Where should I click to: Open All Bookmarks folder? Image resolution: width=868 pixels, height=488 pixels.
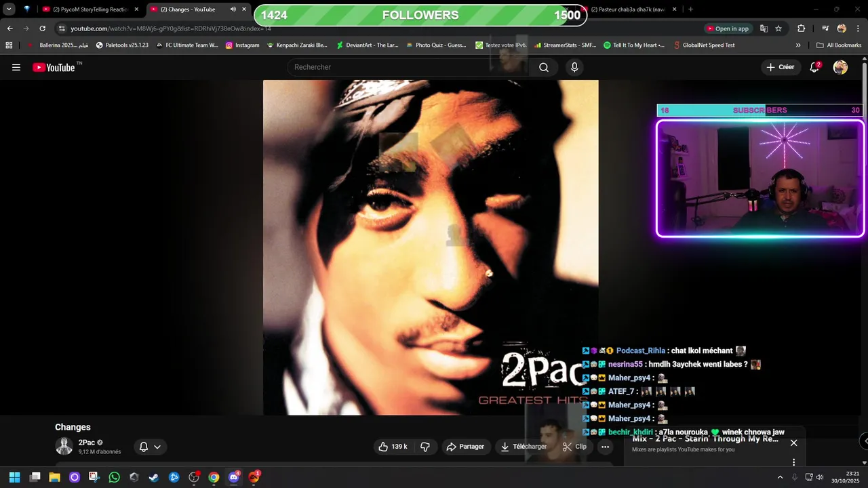coord(839,45)
